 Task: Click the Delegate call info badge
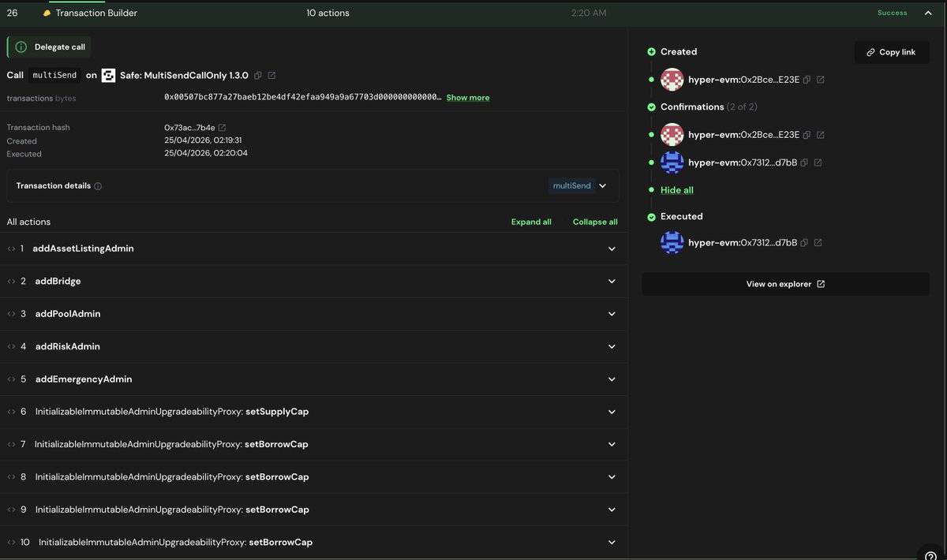48,47
